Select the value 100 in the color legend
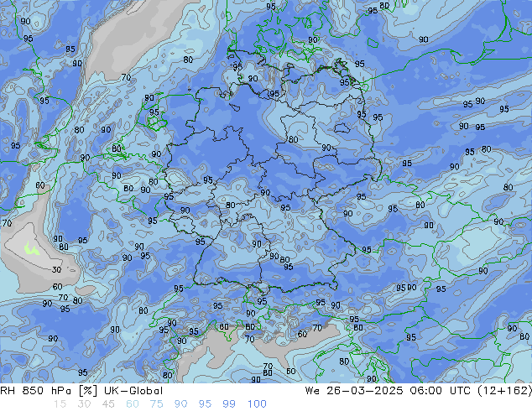Viewport: 532px width, 411px height. click(257, 404)
